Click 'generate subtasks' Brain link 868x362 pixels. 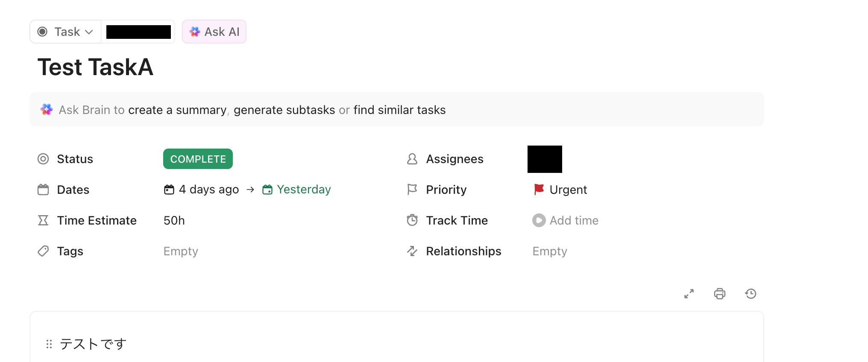(284, 110)
